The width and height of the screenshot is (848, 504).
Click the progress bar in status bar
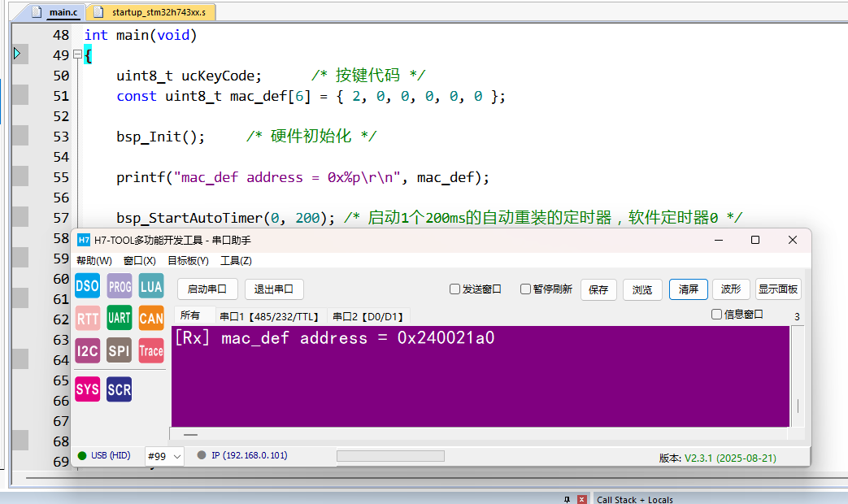click(x=390, y=456)
